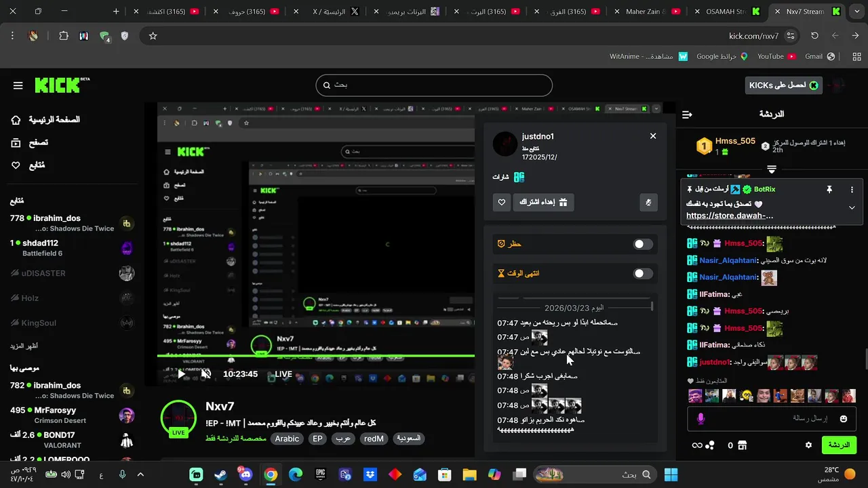The height and width of the screenshot is (488, 868).
Task: Reload the page
Action: coord(814,36)
